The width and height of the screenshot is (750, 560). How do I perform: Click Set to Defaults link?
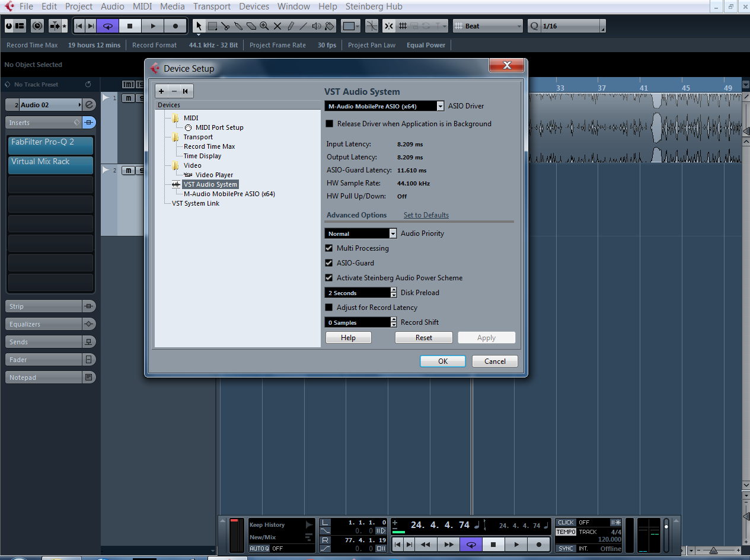pos(426,215)
